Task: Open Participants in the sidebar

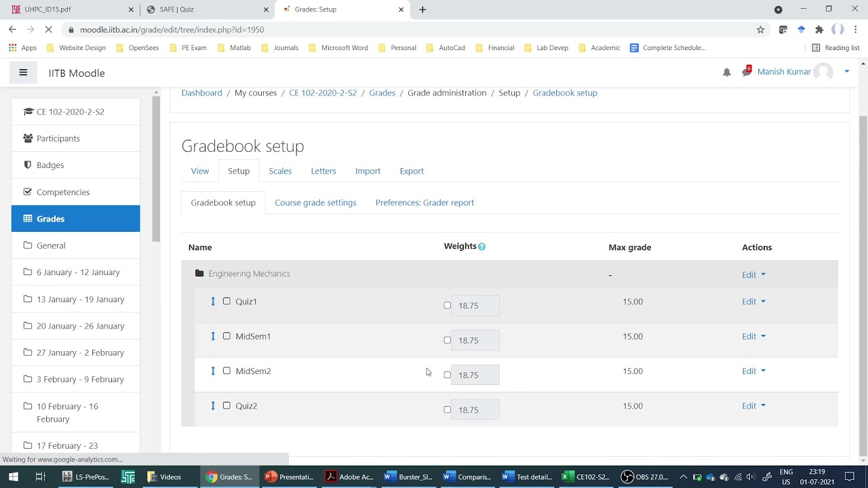Action: [x=75, y=138]
